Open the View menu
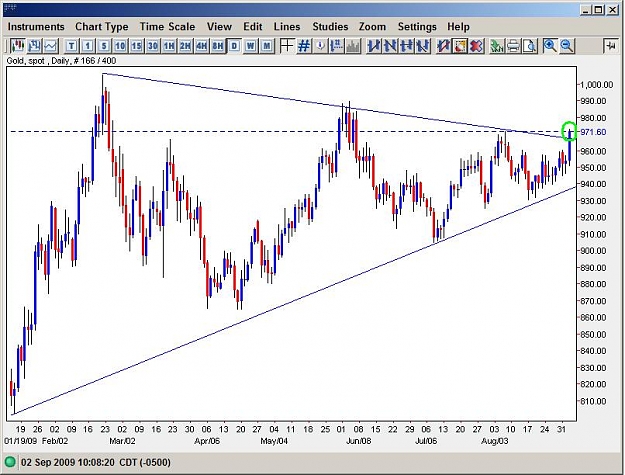The image size is (625, 475). (219, 27)
